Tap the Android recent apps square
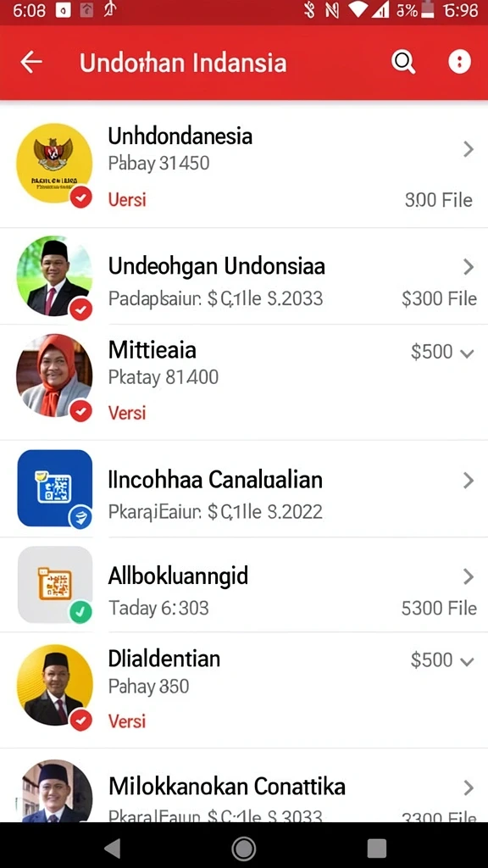The image size is (488, 868). coord(376,848)
